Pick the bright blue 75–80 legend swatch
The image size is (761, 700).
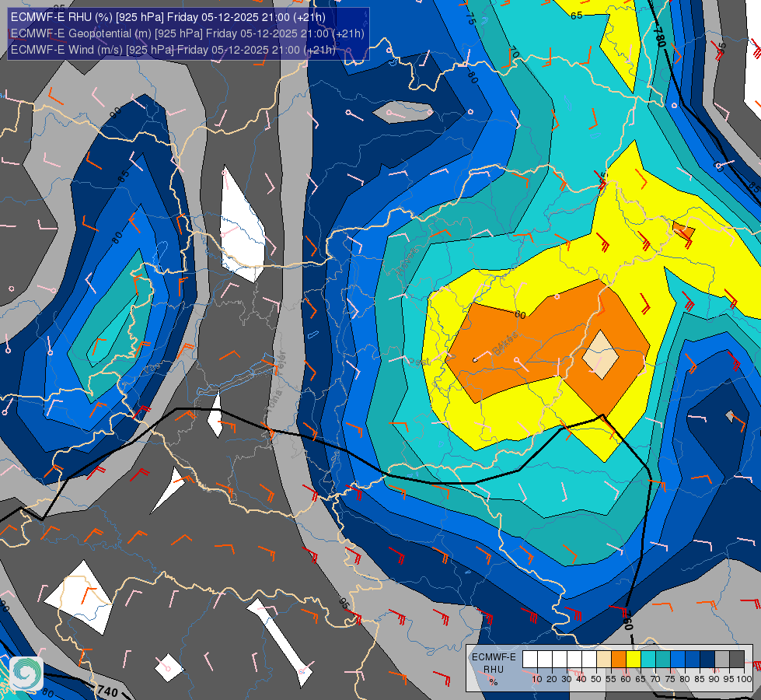click(x=678, y=660)
